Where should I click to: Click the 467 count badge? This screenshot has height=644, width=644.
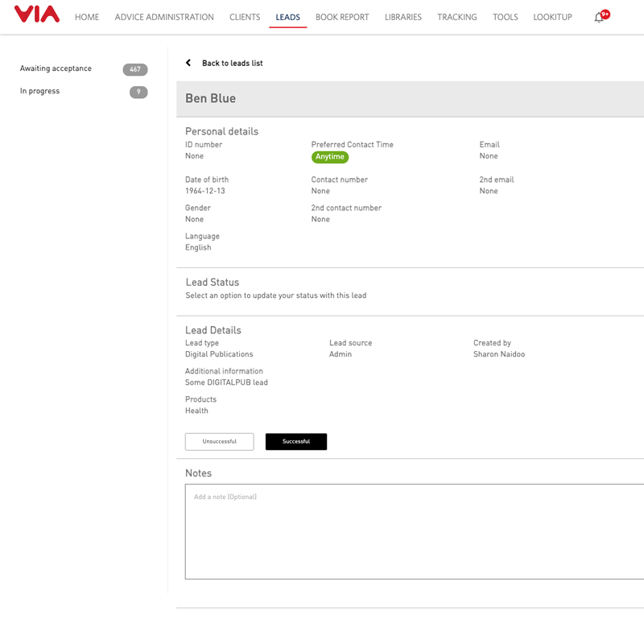135,69
